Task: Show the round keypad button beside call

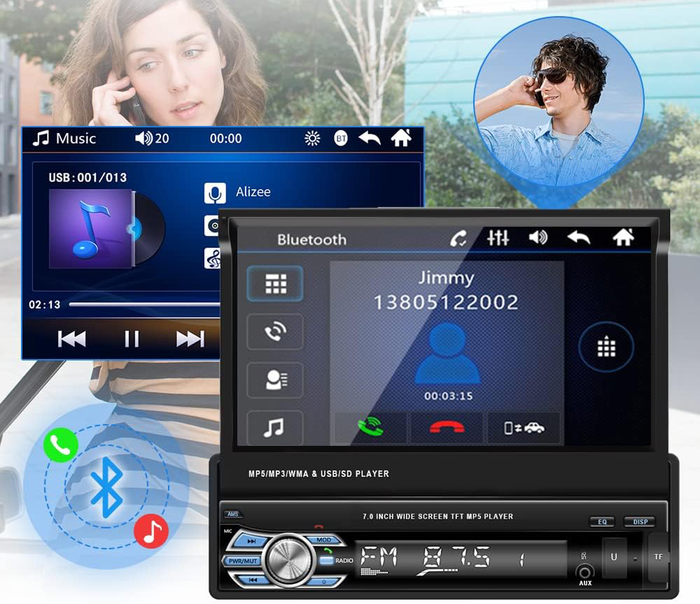Action: [x=605, y=348]
